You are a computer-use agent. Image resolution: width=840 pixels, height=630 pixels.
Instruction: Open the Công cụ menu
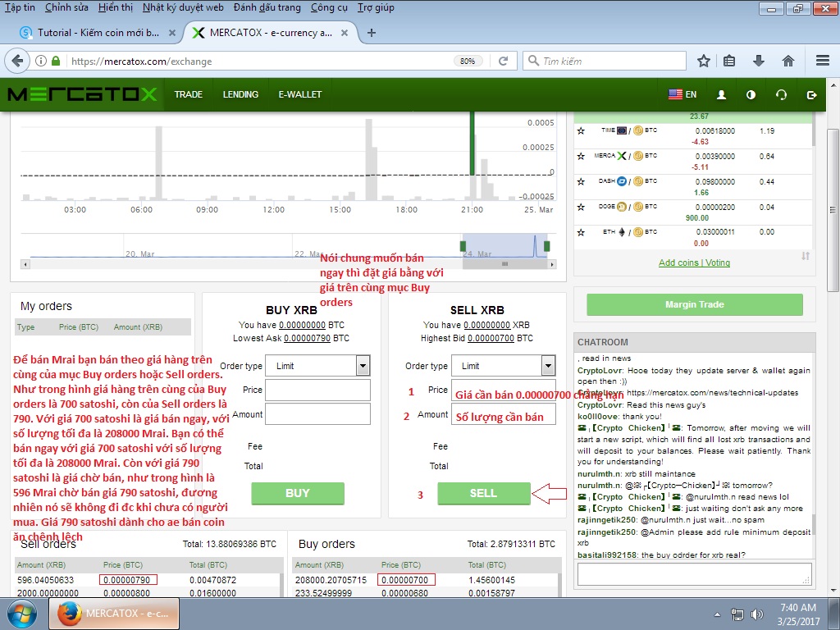click(x=329, y=7)
